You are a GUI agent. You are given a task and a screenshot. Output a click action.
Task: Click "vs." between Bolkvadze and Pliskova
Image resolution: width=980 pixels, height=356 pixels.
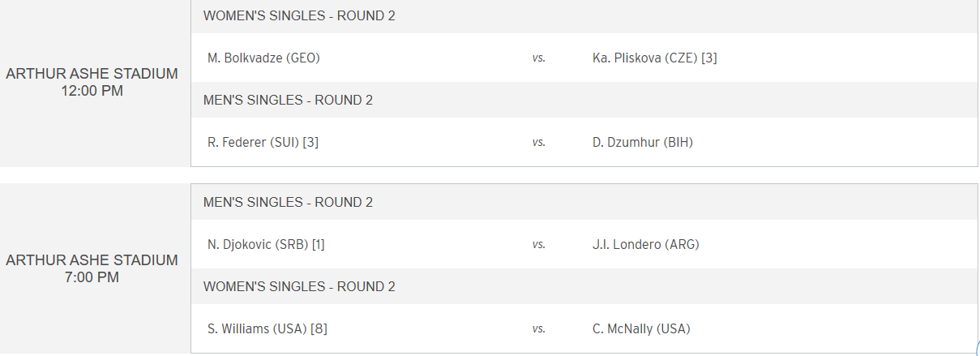[x=538, y=58]
